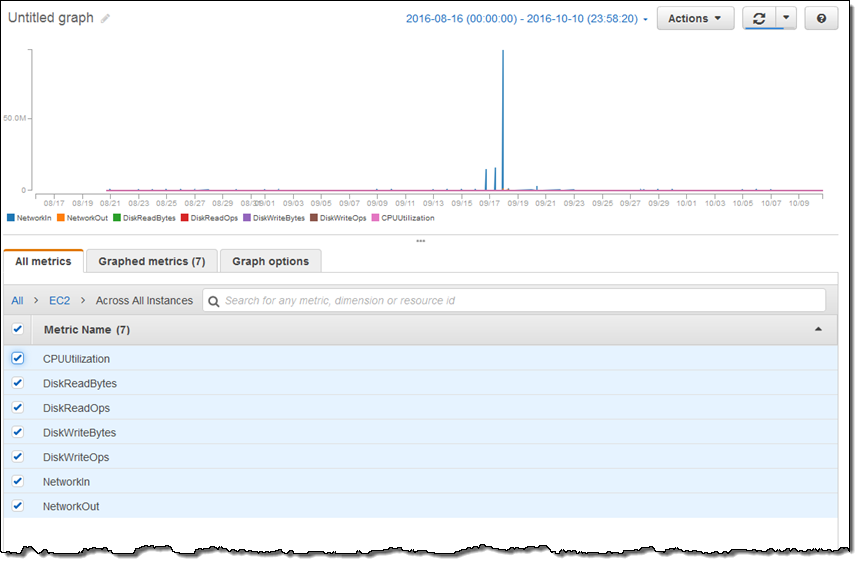The height and width of the screenshot is (564, 860).
Task: Open the date range time picker
Action: point(526,19)
